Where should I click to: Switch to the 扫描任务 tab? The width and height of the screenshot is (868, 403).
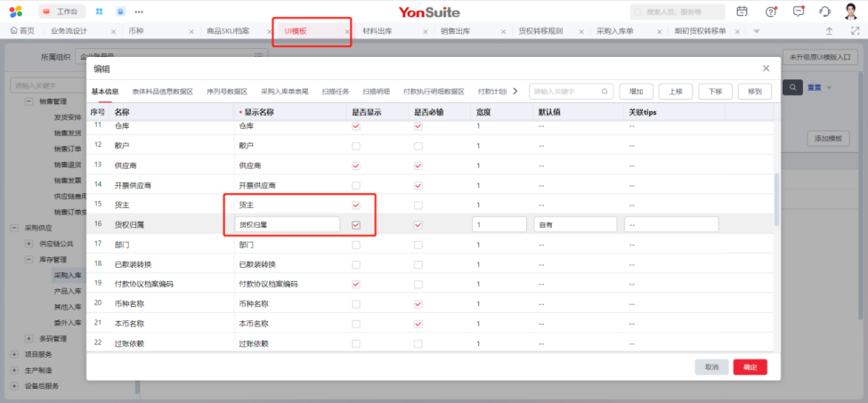(x=335, y=91)
